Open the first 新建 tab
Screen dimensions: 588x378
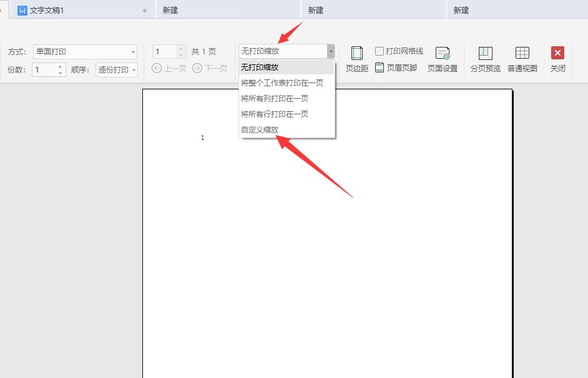(x=227, y=10)
